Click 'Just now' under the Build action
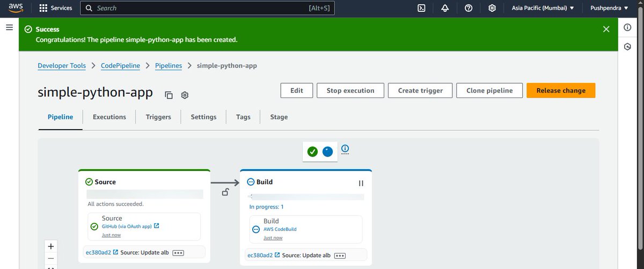 273,237
